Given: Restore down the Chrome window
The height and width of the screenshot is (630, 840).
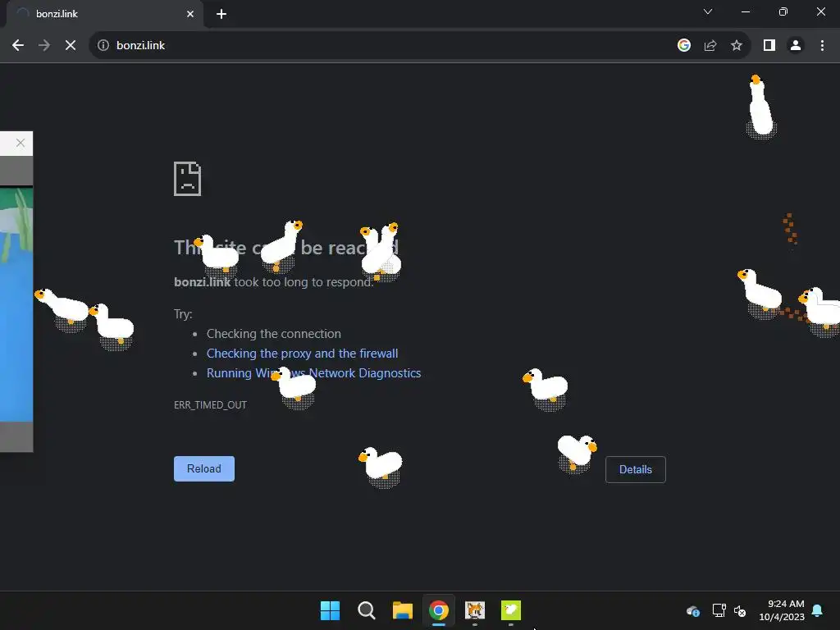Looking at the screenshot, I should [x=783, y=11].
